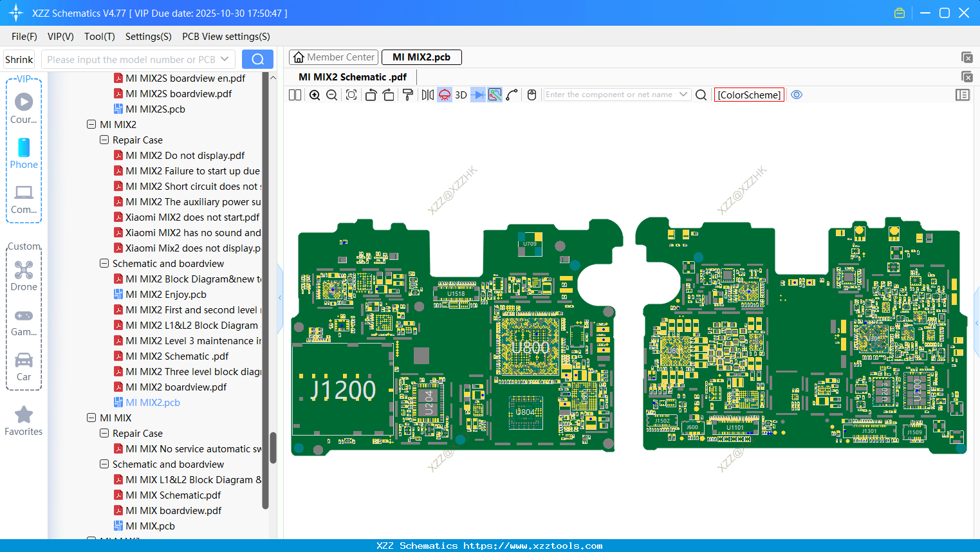
Task: Collapse the MI MIX Schematic and boardview folder
Action: (104, 465)
